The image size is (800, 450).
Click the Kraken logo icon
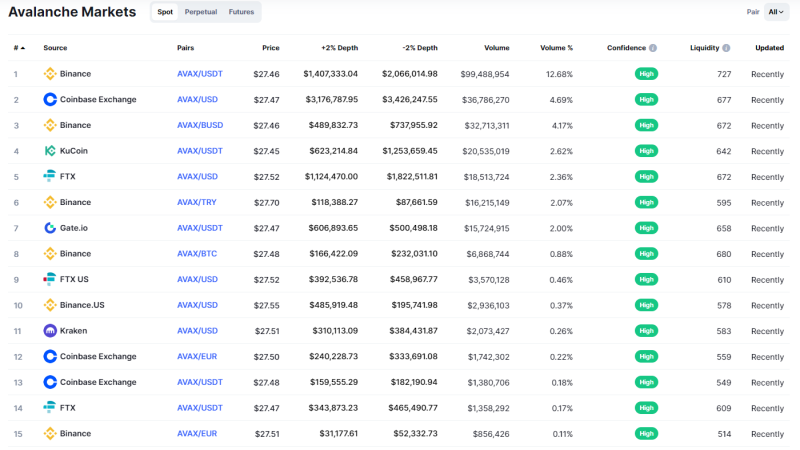[49, 331]
